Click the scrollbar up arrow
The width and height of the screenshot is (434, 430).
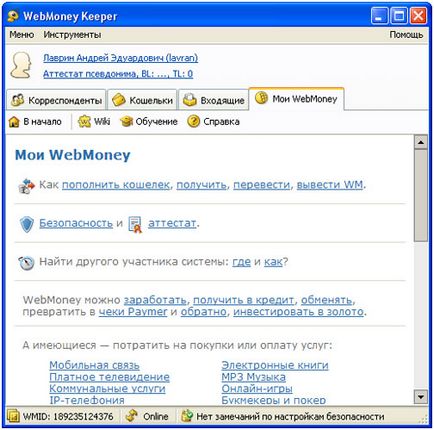421,142
